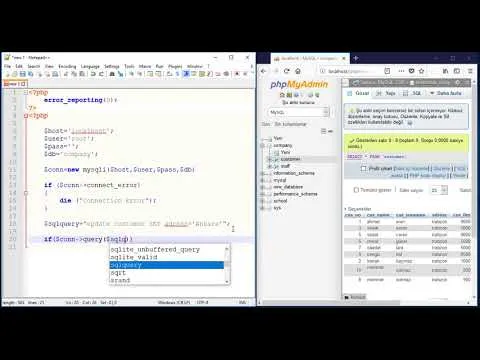Select sqlquery in the autocomplete list

167,265
